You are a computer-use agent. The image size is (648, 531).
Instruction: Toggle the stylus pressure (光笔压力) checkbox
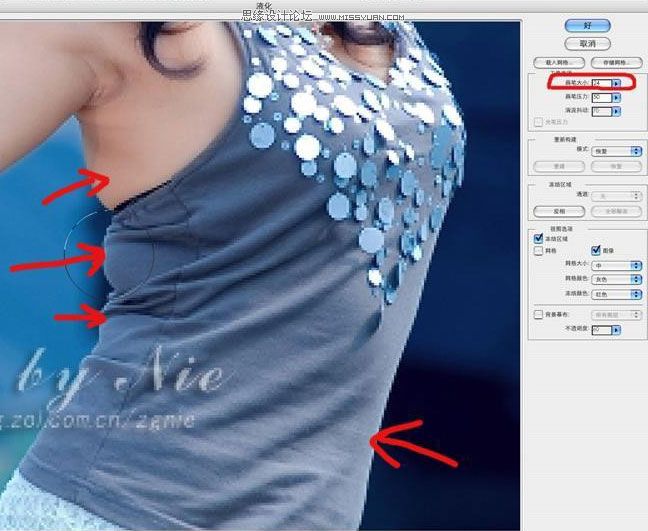pyautogui.click(x=538, y=122)
